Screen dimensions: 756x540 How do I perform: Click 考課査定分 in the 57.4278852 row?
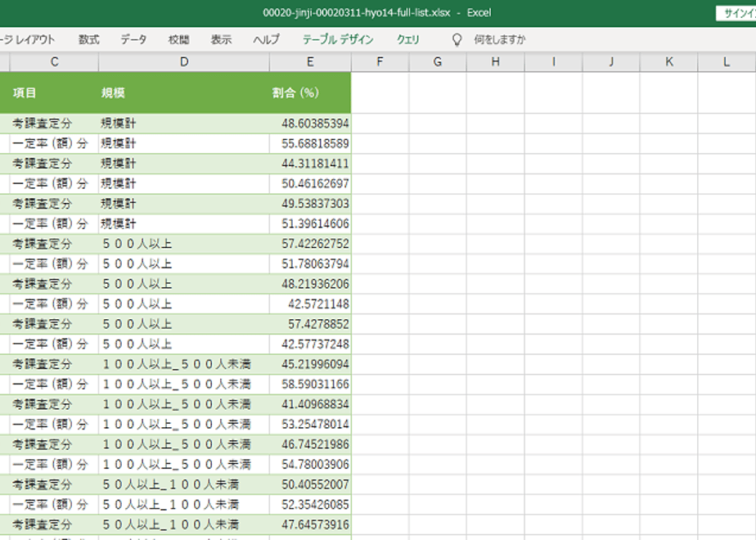tap(42, 324)
